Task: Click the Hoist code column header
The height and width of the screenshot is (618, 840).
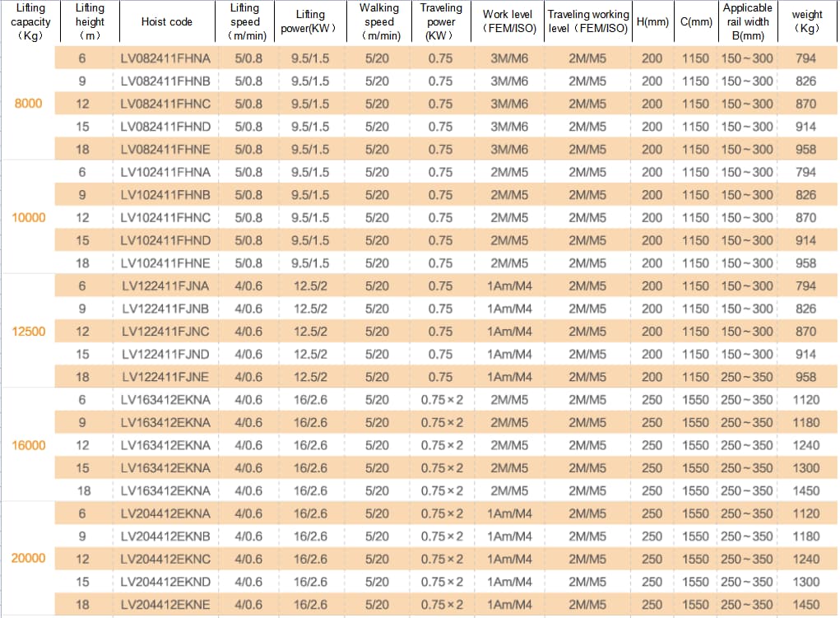Action: tap(165, 22)
